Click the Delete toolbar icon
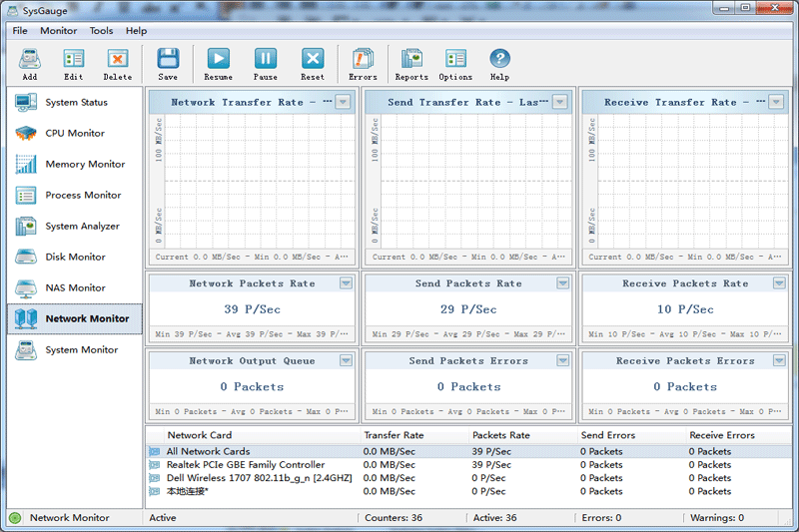This screenshot has height=532, width=799. (x=117, y=62)
